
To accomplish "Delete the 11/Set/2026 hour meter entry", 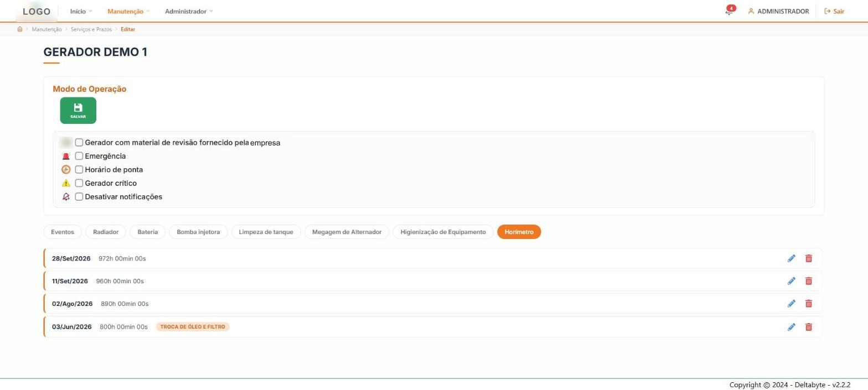I will click(809, 281).
